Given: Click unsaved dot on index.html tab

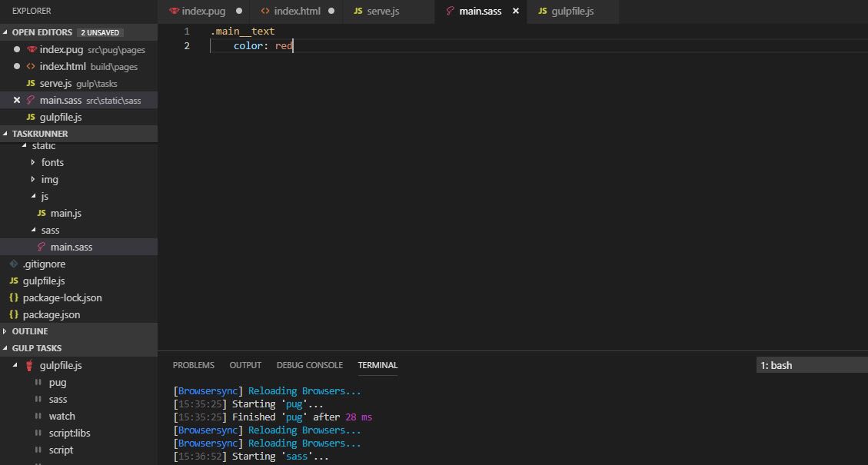Looking at the screenshot, I should tap(331, 11).
